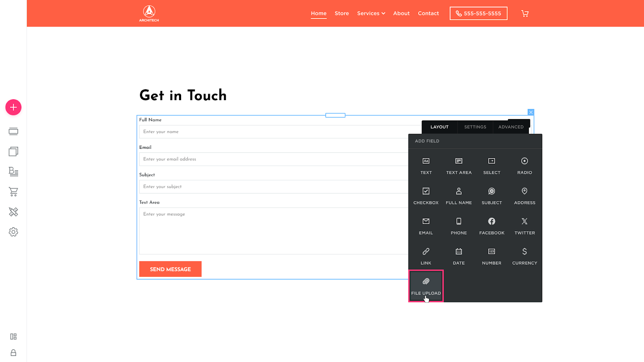Go to the Contact nav link
Viewport: 644px width, 362px height.
428,13
